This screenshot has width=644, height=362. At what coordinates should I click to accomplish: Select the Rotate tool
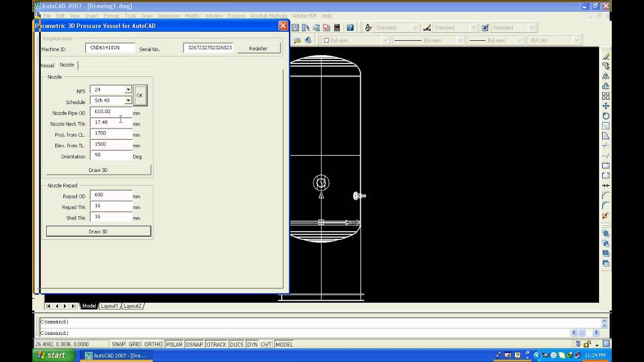tap(606, 116)
